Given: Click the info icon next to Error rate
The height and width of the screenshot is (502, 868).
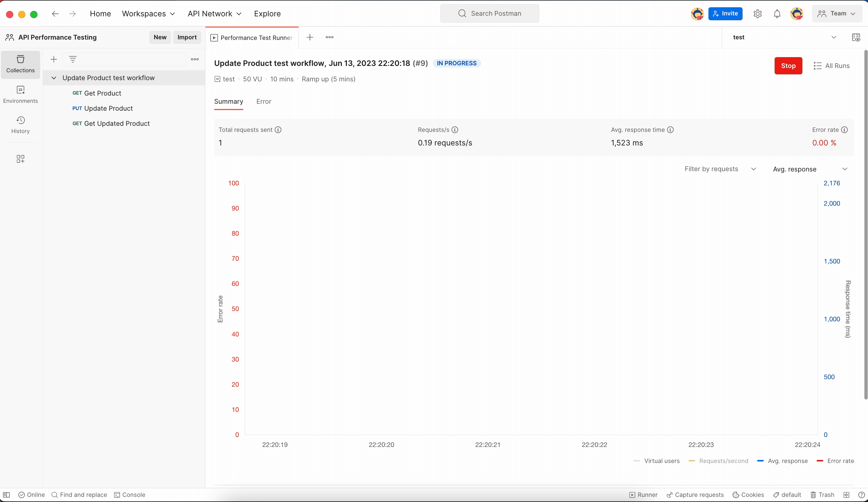Looking at the screenshot, I should tap(845, 130).
